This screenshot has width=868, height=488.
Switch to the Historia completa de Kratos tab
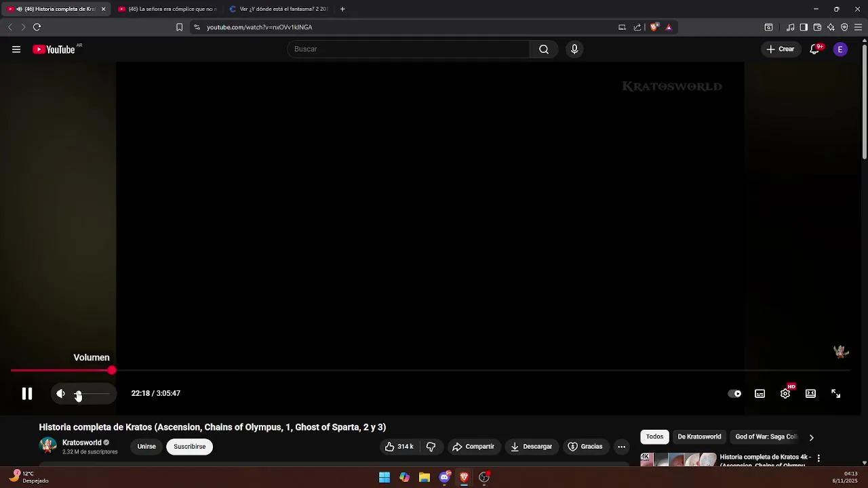[56, 9]
